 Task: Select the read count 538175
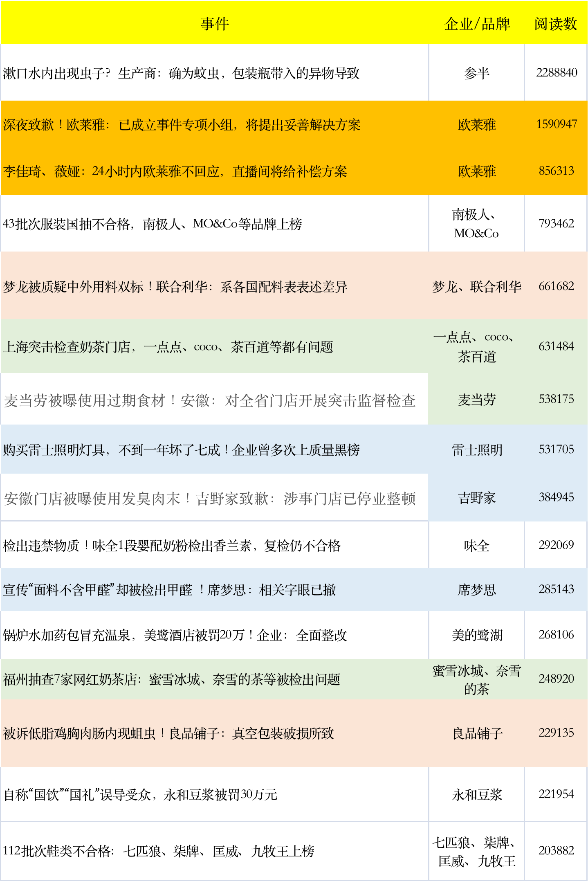tap(557, 399)
